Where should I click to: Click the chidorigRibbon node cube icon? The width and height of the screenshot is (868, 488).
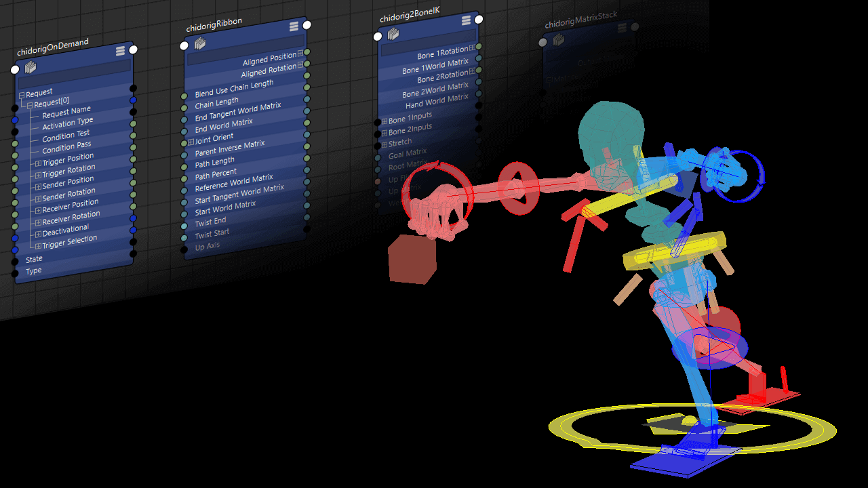point(200,44)
